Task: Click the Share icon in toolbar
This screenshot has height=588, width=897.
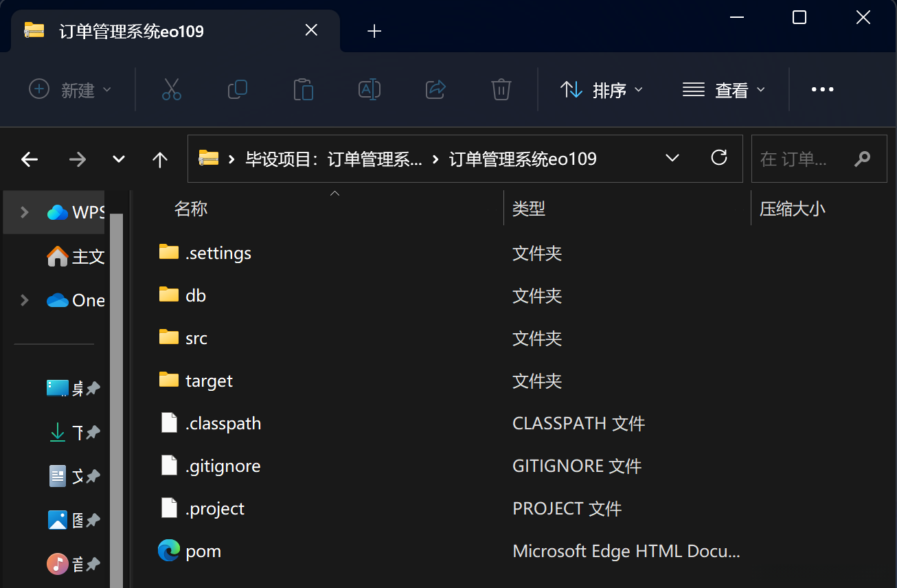Action: [x=435, y=89]
